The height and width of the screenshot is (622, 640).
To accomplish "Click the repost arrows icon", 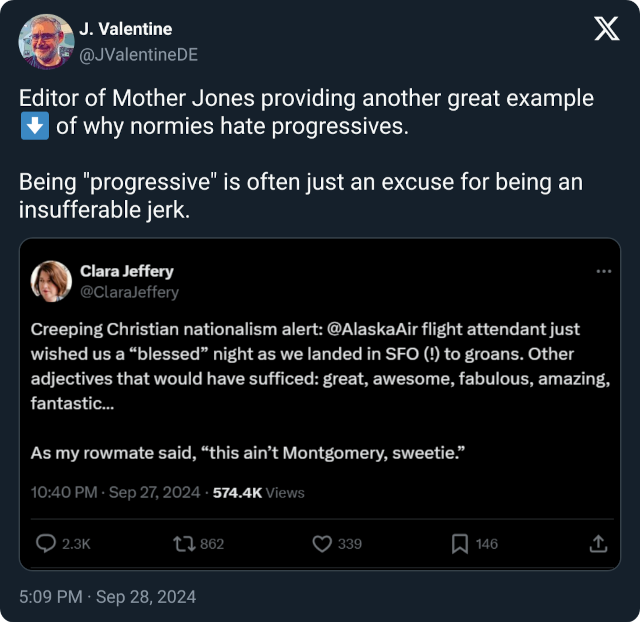I will pyautogui.click(x=183, y=544).
